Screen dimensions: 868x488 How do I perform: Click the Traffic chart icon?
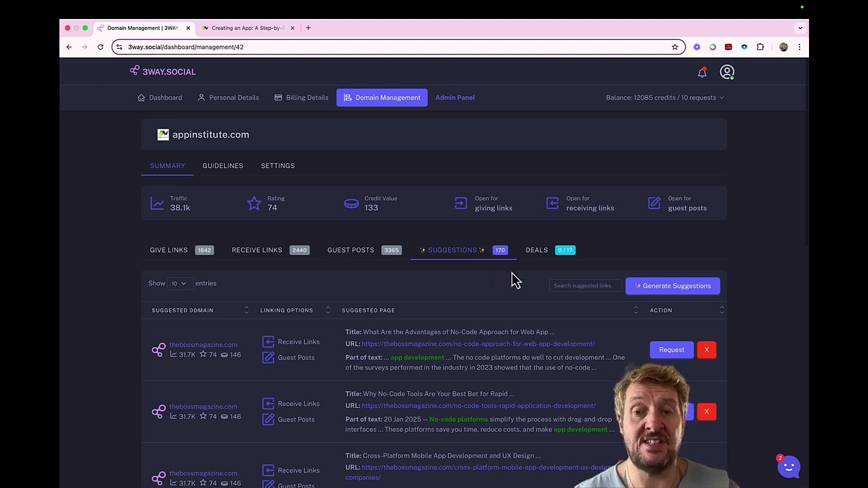157,203
